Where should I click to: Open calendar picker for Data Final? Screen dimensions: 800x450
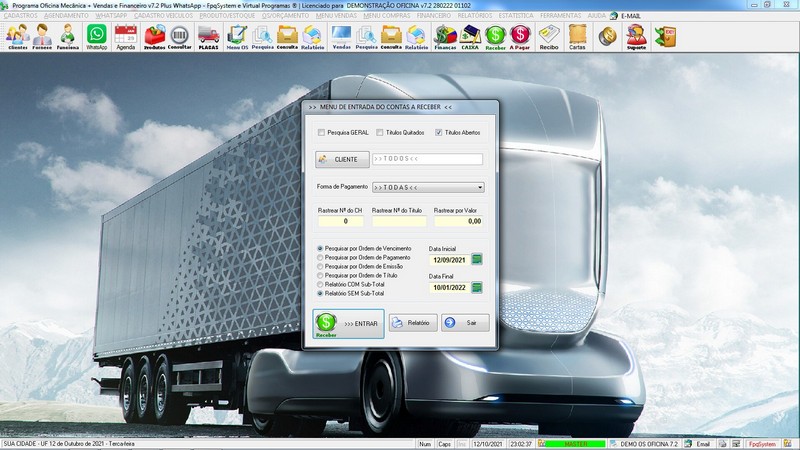[x=477, y=287]
